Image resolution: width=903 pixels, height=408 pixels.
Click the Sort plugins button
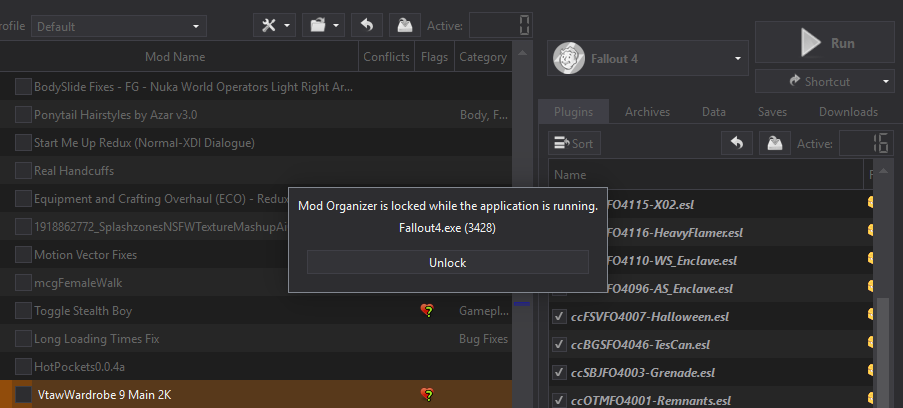tap(574, 143)
